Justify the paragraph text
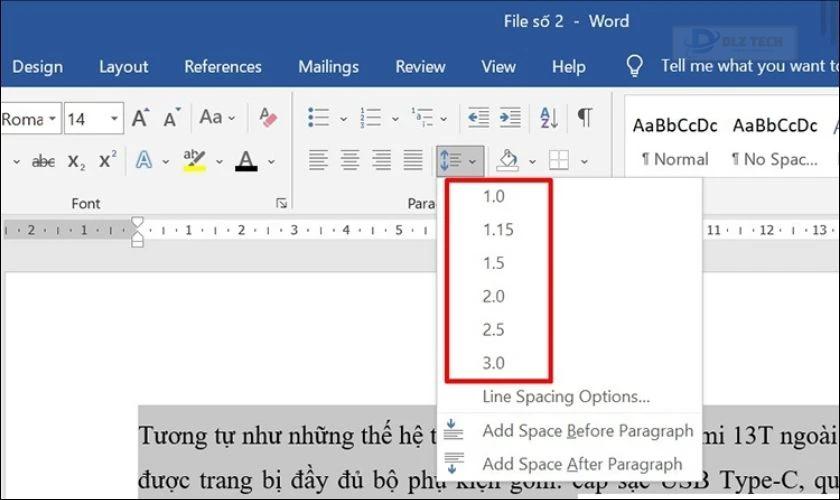This screenshot has height=500, width=840. (413, 160)
